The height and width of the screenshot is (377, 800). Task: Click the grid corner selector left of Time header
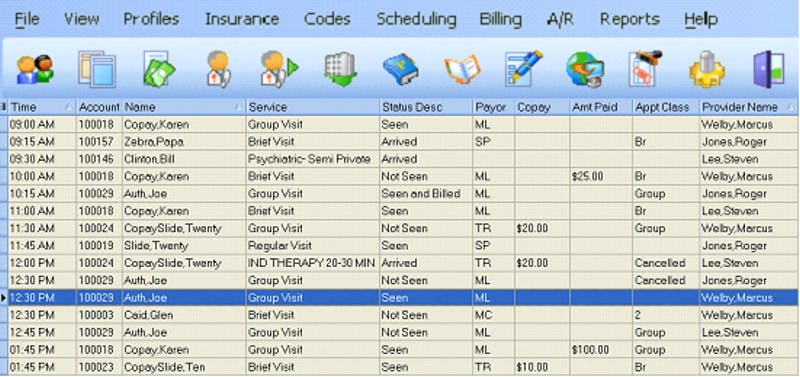click(x=4, y=107)
